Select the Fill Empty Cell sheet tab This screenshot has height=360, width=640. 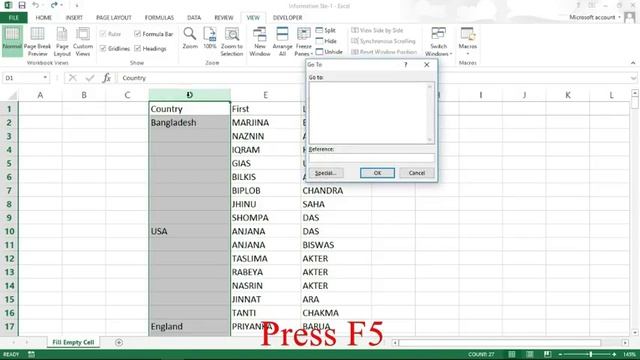[x=73, y=342]
